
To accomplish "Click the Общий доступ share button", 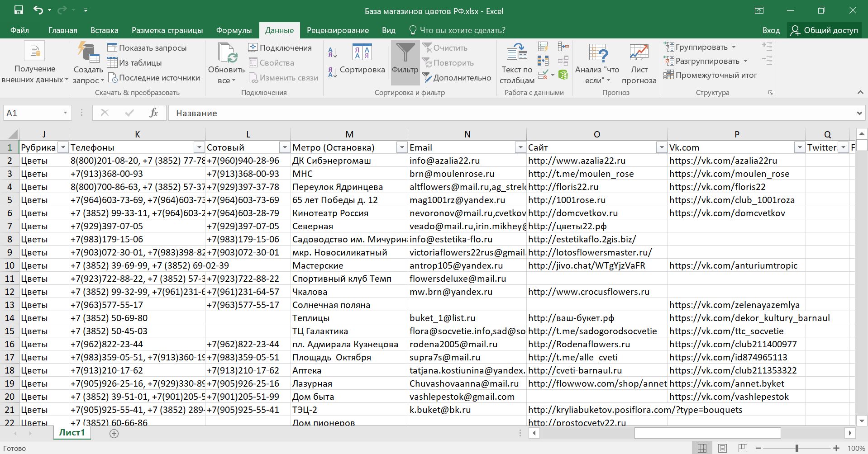I will pos(824,30).
